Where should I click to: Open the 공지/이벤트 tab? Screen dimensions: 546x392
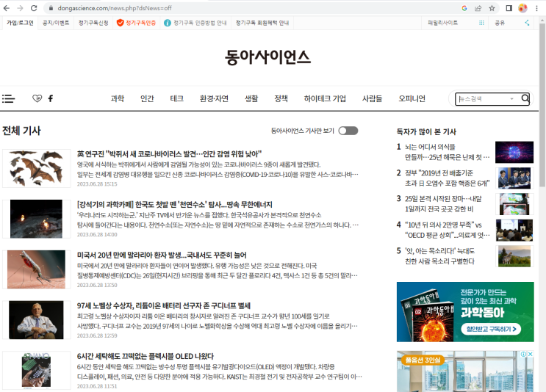pyautogui.click(x=56, y=23)
